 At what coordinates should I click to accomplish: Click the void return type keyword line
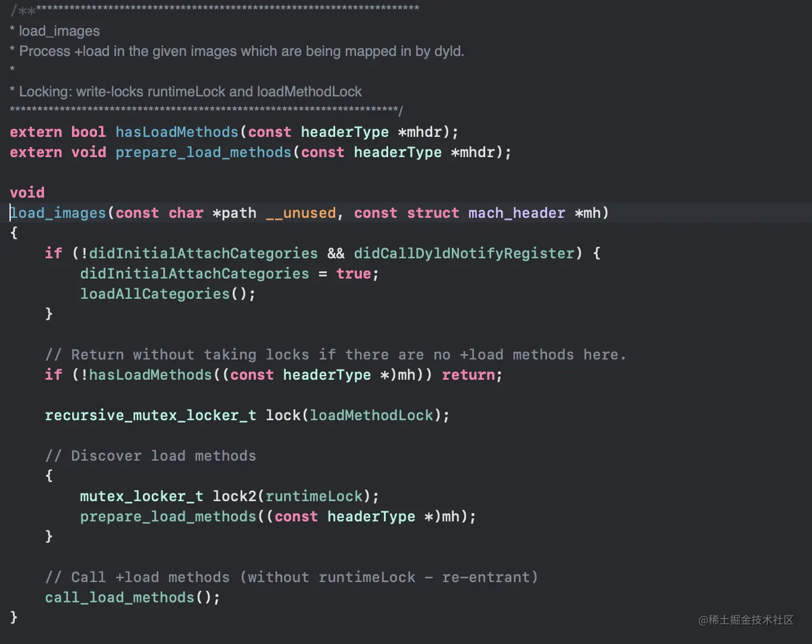(x=27, y=193)
